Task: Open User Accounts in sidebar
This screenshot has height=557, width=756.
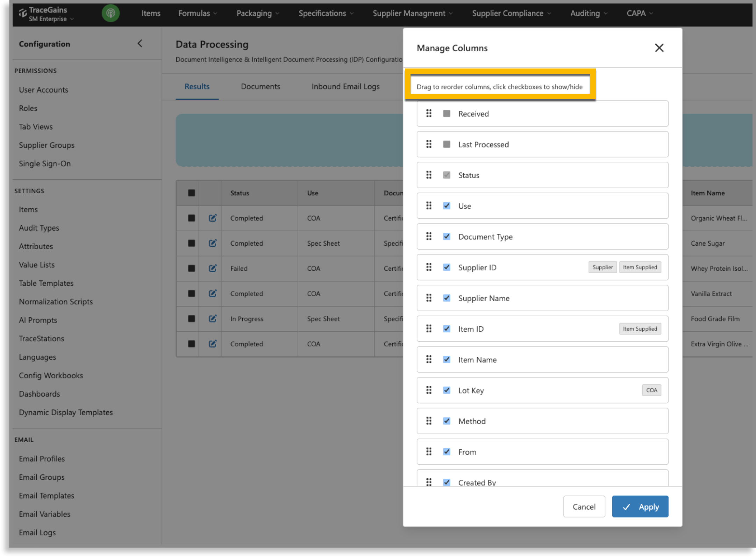Action: click(43, 90)
